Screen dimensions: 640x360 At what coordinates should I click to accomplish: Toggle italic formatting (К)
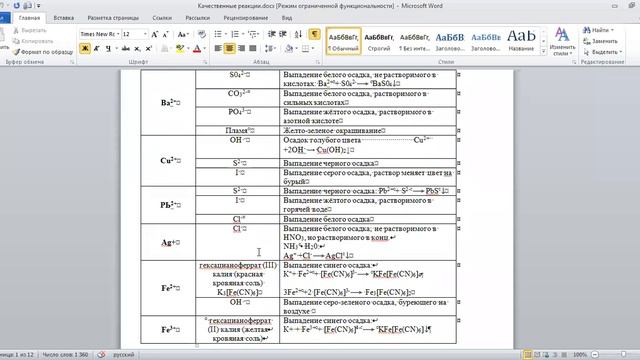[97, 49]
